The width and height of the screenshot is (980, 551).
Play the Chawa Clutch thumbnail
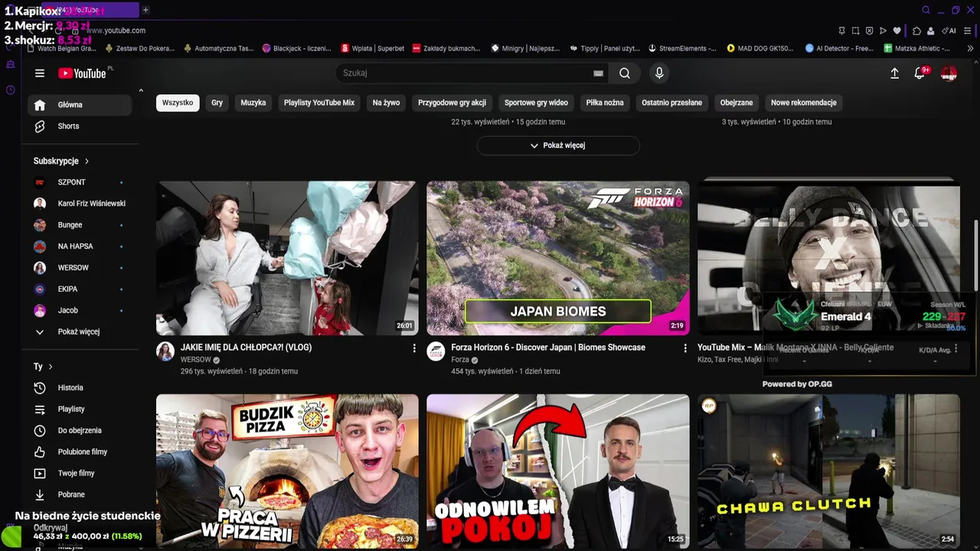click(828, 471)
